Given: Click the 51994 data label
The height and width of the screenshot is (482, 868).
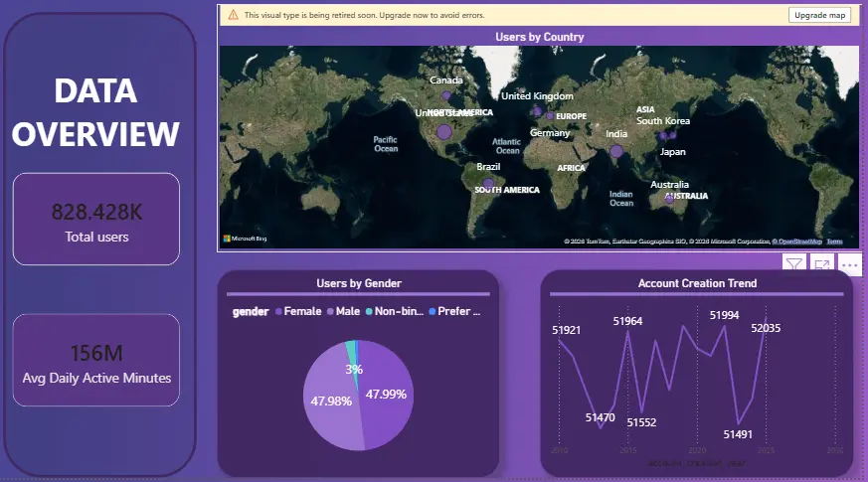Looking at the screenshot, I should pyautogui.click(x=724, y=315).
